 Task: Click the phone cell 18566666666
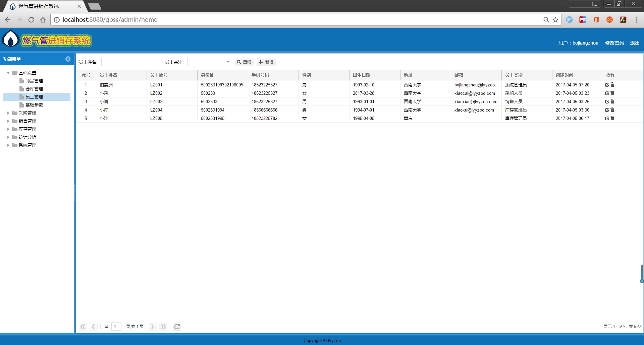(x=265, y=110)
